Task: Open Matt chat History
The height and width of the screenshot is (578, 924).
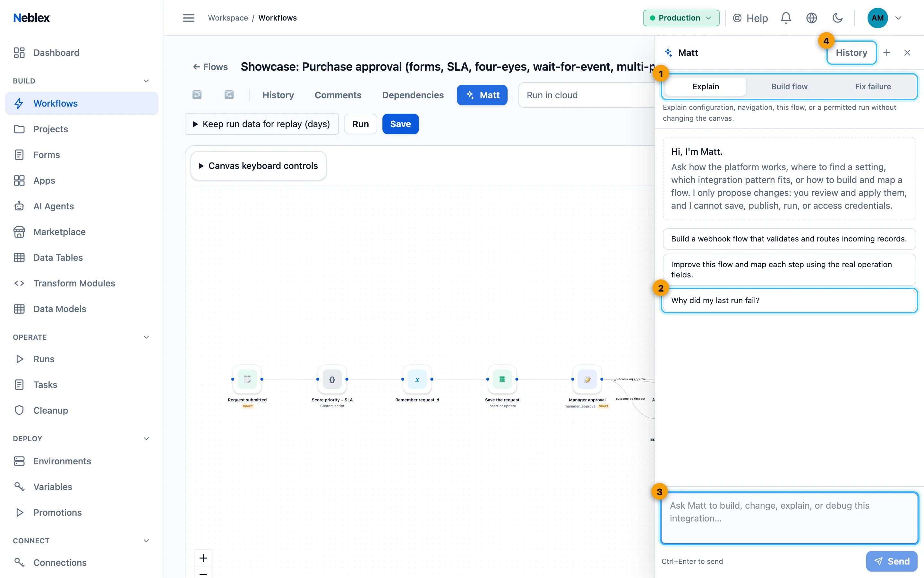Action: click(851, 53)
